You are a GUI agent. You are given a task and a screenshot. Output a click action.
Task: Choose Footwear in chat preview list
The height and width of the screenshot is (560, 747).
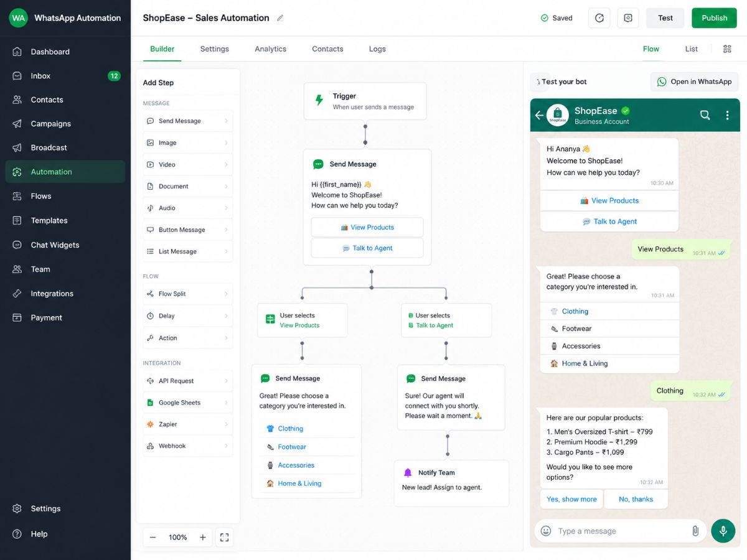[x=609, y=329]
